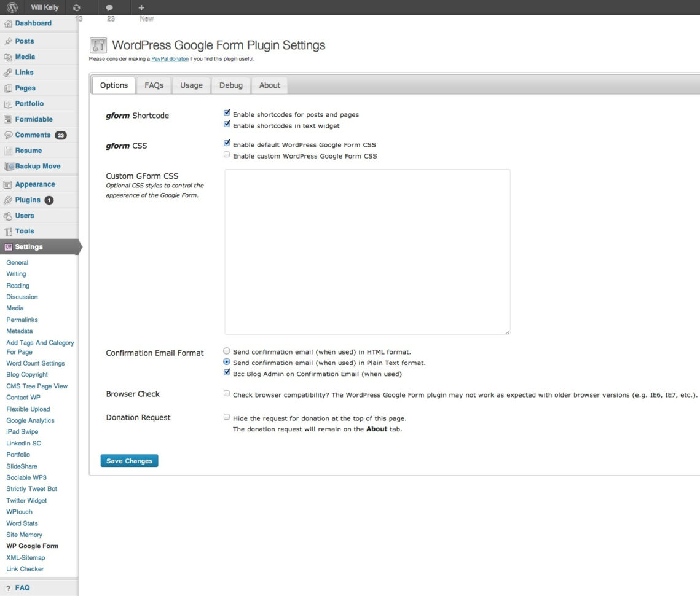Click inside the Custom GForm CSS text area
This screenshot has width=700, height=596.
[367, 252]
